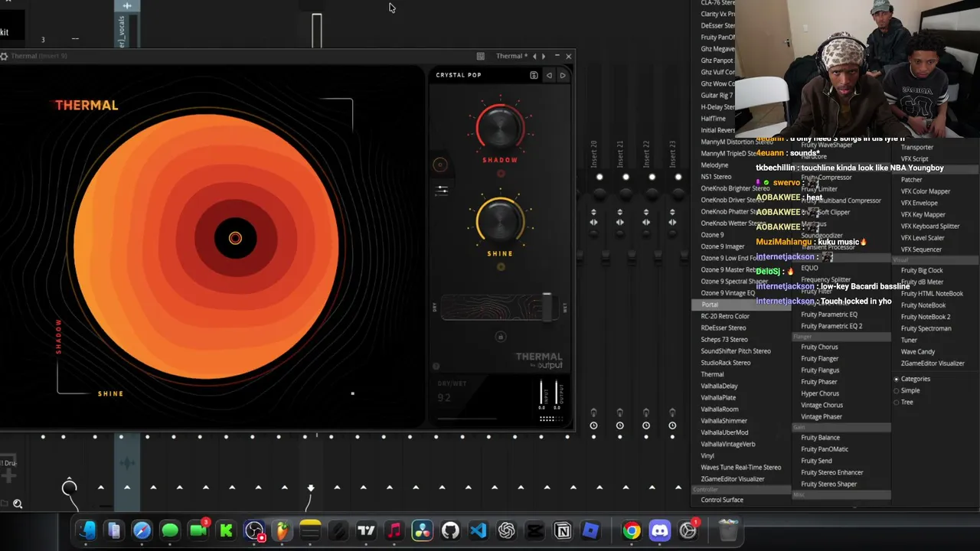The width and height of the screenshot is (980, 551).
Task: Click the Thermal XY pad center puck
Action: point(235,239)
